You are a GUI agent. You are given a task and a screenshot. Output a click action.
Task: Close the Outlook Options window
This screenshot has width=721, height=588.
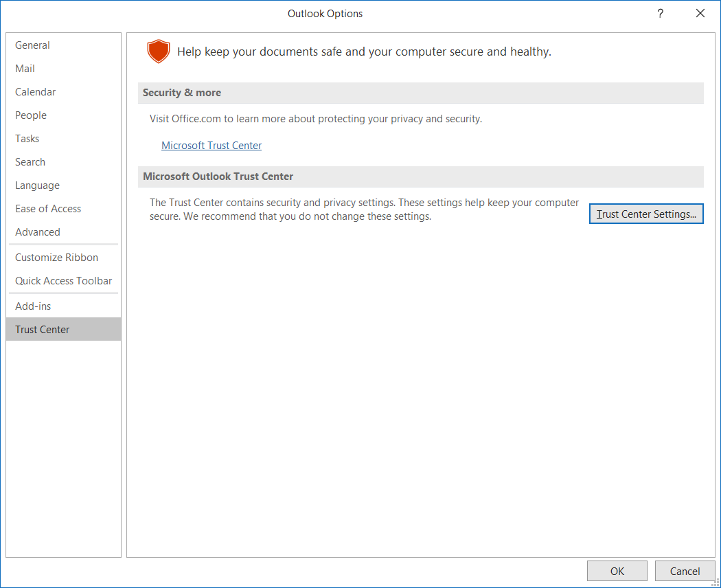click(700, 13)
